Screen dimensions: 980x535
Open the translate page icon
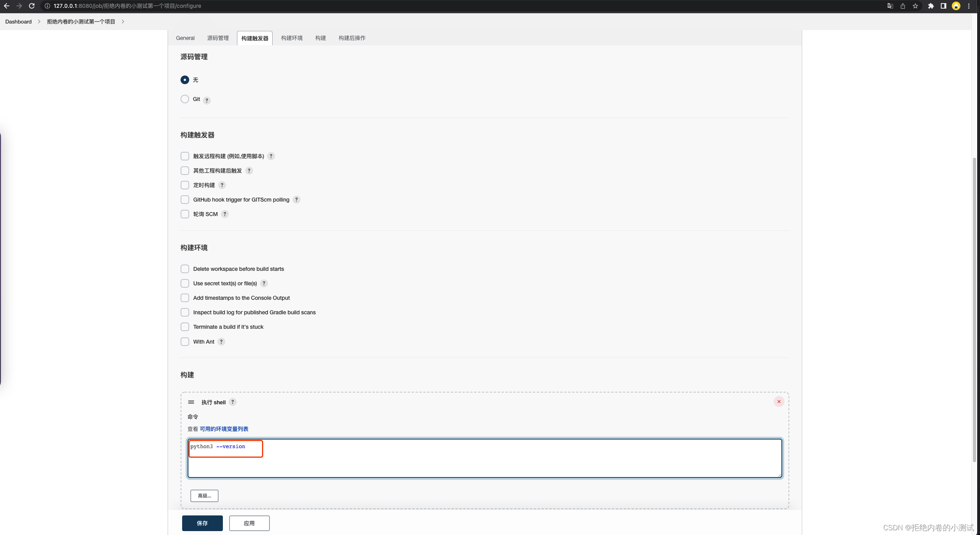click(x=890, y=6)
